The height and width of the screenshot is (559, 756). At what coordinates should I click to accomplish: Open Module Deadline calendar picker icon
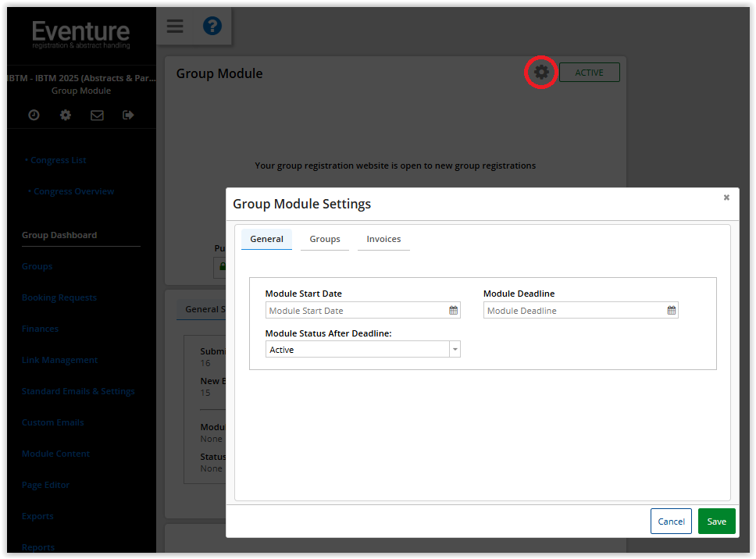(671, 310)
